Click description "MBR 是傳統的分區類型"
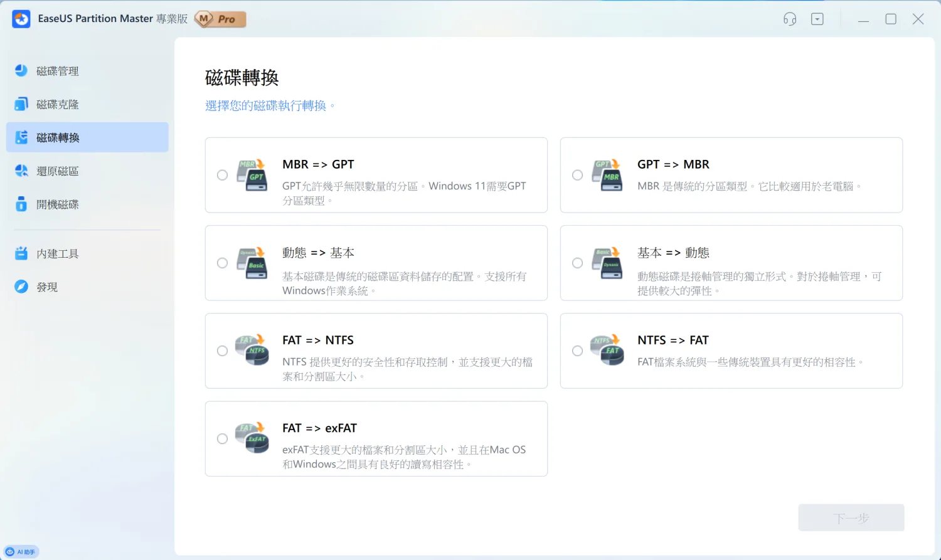Viewport: 941px width, 560px height. (x=750, y=186)
